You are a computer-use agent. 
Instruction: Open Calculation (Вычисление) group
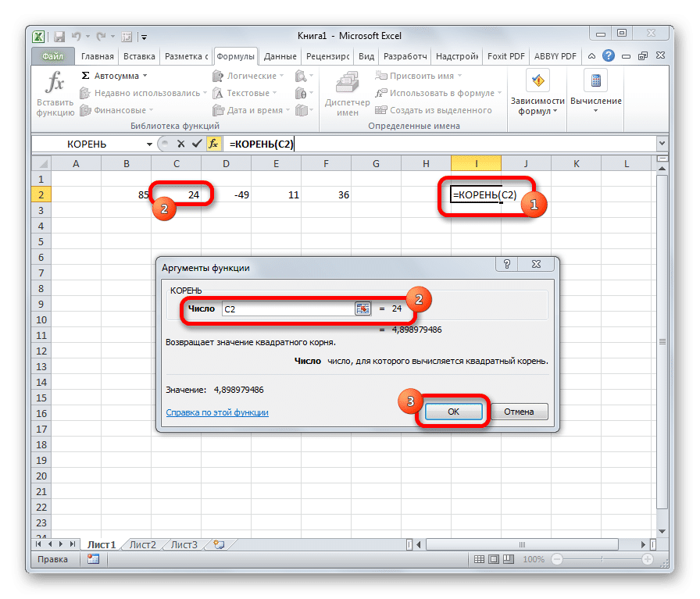pos(596,91)
